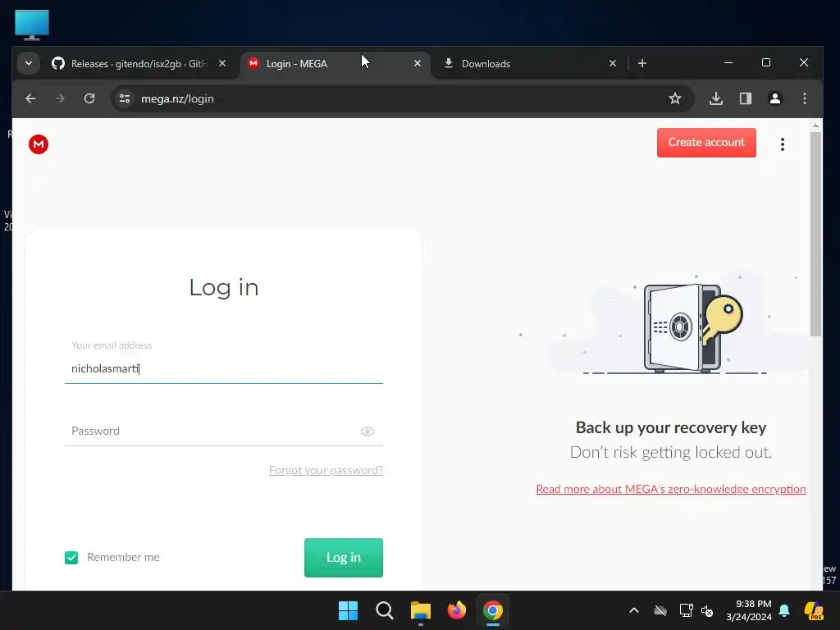Close the Releases GitHub tab
This screenshot has height=630, width=840.
(222, 64)
